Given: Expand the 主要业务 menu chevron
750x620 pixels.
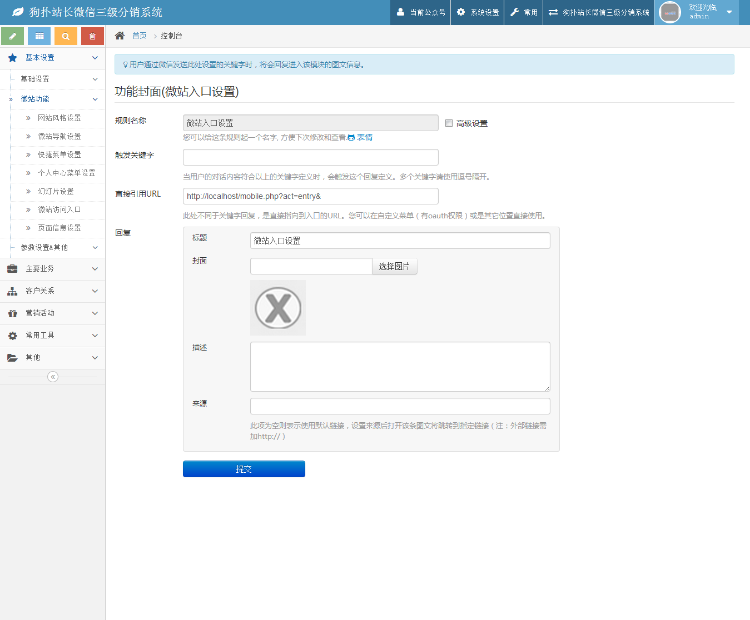Looking at the screenshot, I should point(95,269).
